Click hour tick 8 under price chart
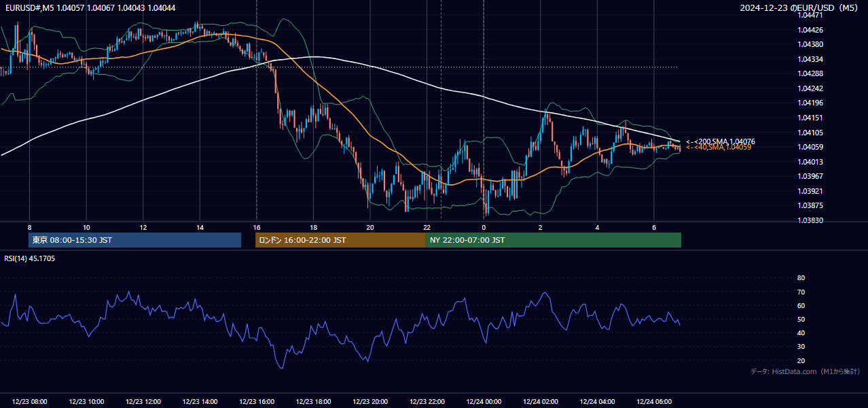Image resolution: width=868 pixels, height=408 pixels. [29, 227]
